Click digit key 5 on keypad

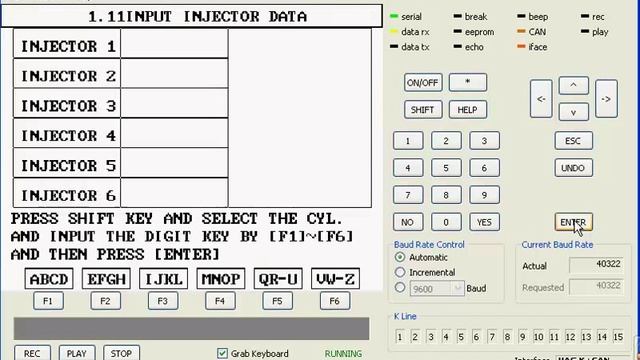pos(446,168)
